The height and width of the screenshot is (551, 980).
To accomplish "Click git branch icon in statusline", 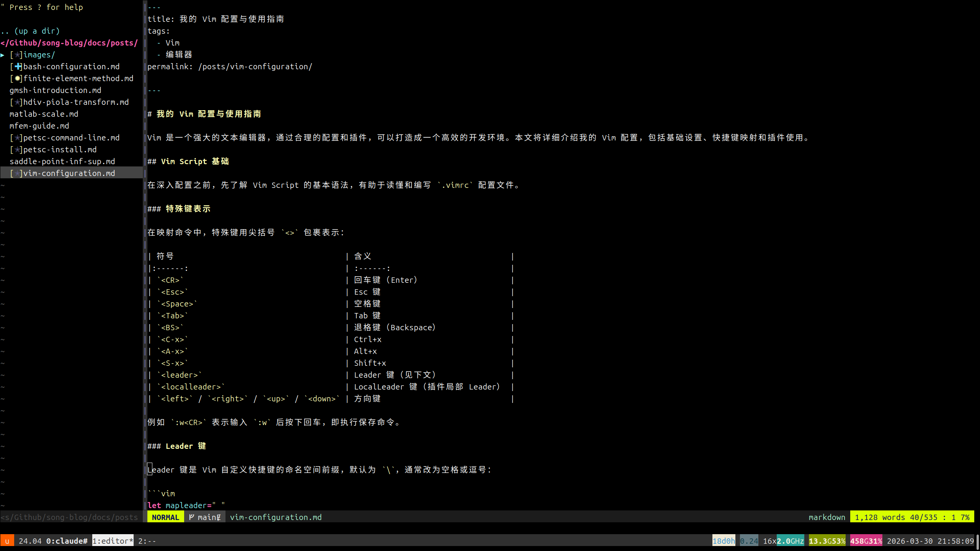I will point(191,517).
